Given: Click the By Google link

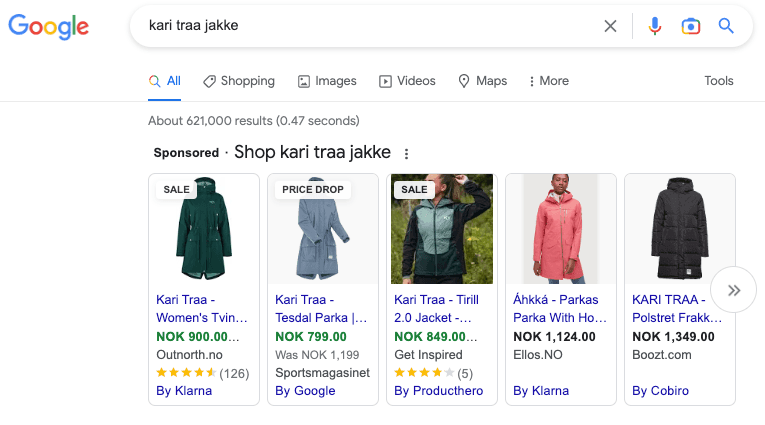Looking at the screenshot, I should (x=305, y=391).
